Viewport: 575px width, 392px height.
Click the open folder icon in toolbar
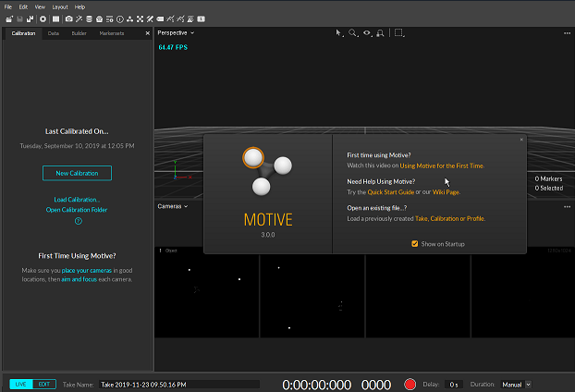pos(8,18)
